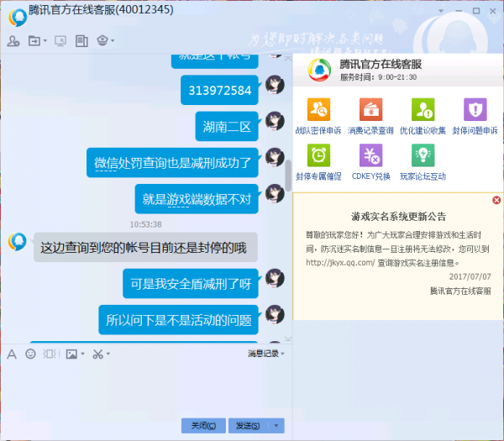Click the QQ avatar in title bar
Screen dimensions: 504x441
[x=18, y=18]
